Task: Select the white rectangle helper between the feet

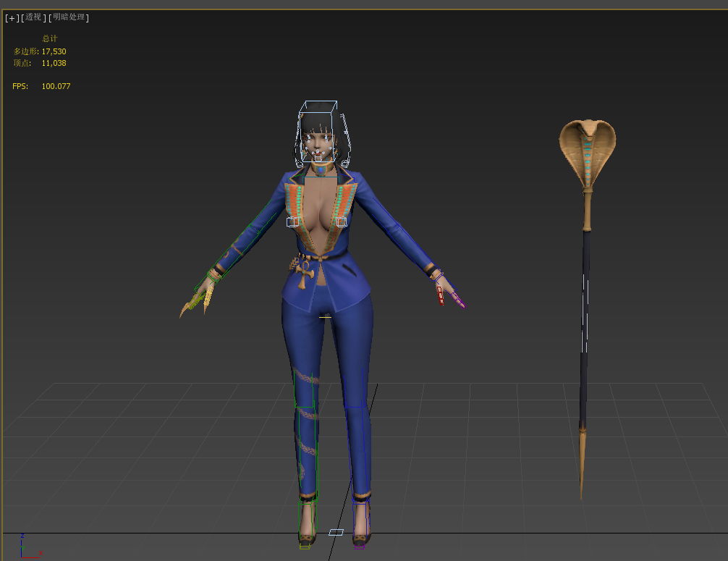Action: (336, 532)
